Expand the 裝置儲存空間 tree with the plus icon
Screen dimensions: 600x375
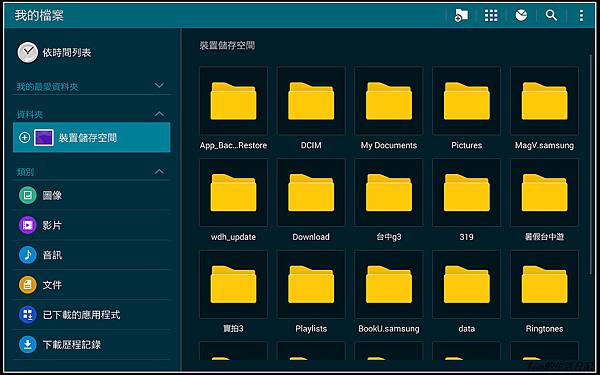pos(24,137)
